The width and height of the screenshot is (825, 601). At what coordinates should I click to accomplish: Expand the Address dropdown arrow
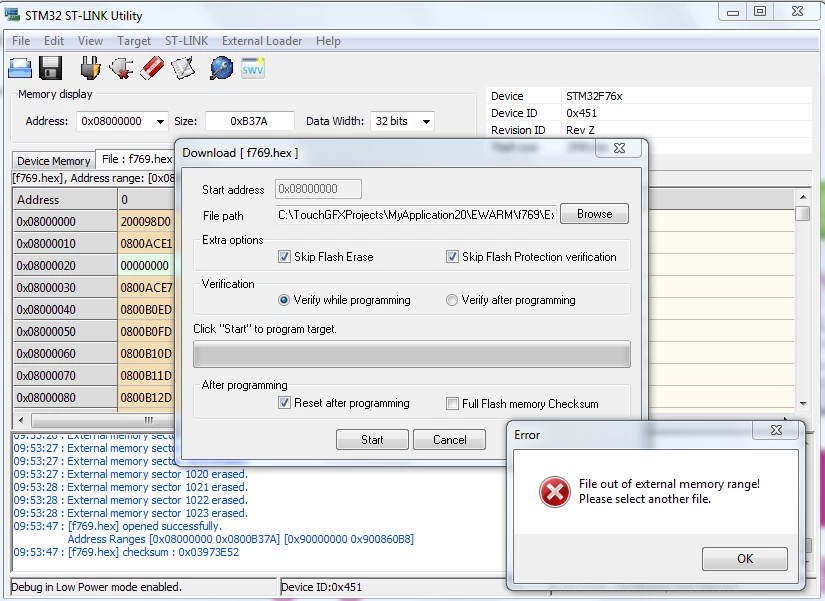[x=160, y=122]
